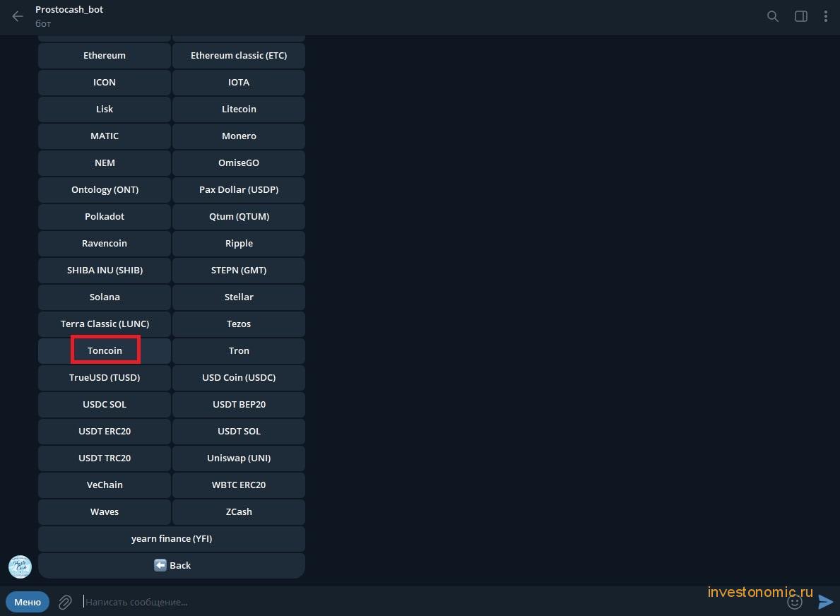This screenshot has width=840, height=616.
Task: Open the three-dot options menu
Action: (x=826, y=17)
